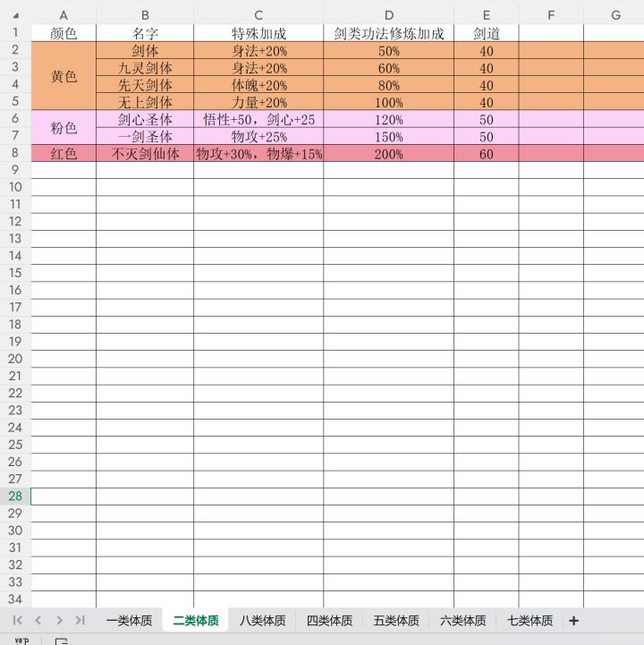644x645 pixels.
Task: Select row 1 header
Action: (15, 32)
